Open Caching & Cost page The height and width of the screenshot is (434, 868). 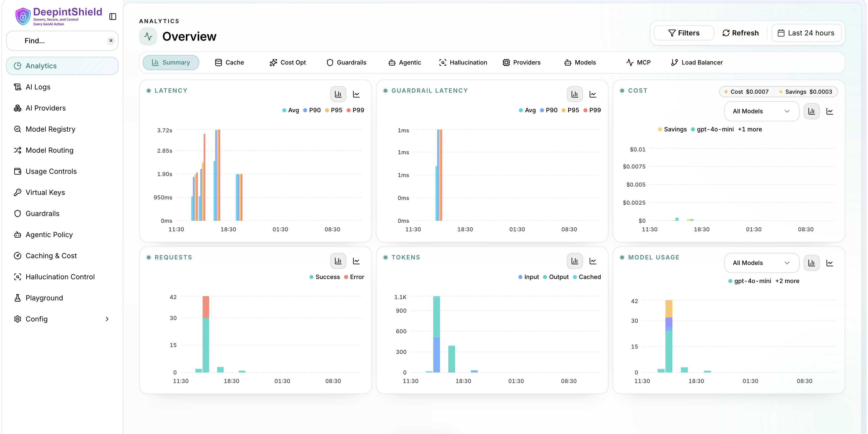click(62, 256)
